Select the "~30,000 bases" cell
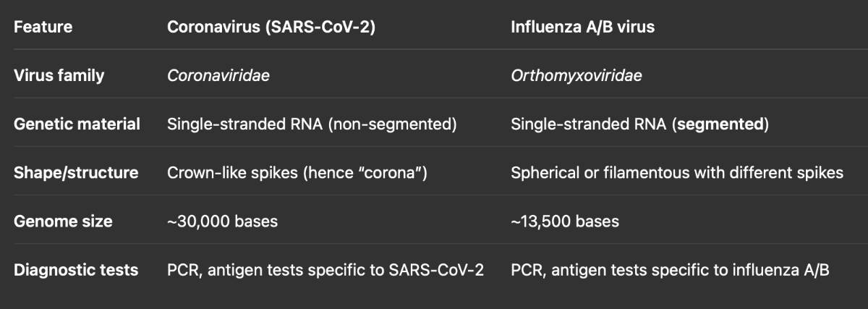 pos(222,221)
